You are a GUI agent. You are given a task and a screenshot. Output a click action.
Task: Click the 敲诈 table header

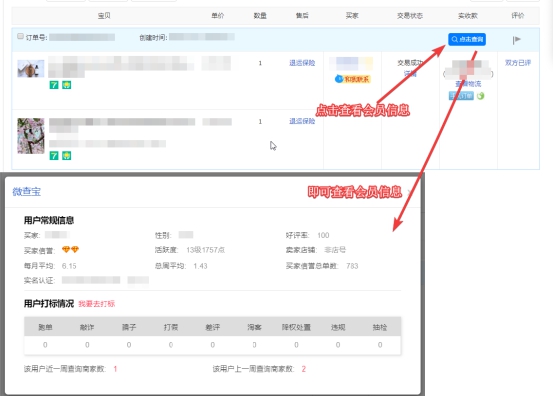(x=87, y=327)
